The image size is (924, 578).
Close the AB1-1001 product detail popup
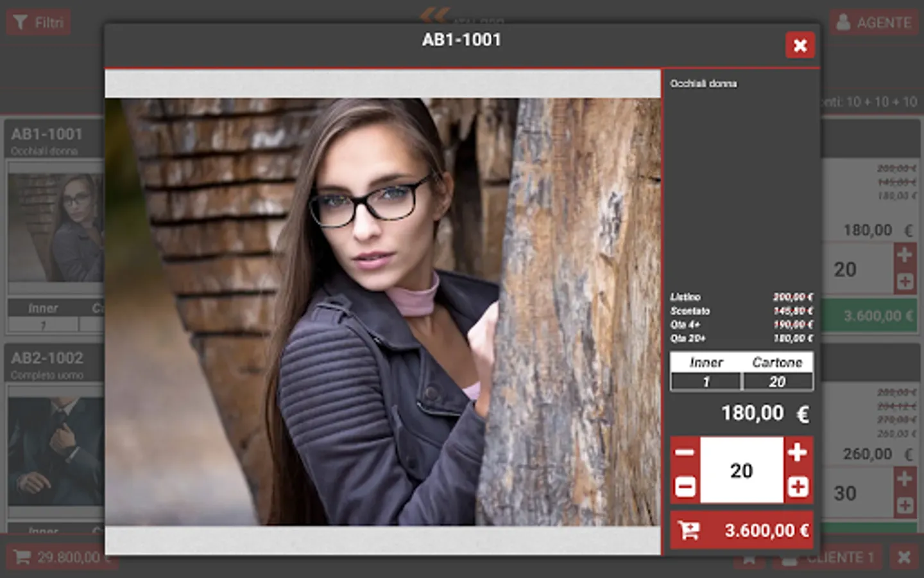pyautogui.click(x=800, y=45)
